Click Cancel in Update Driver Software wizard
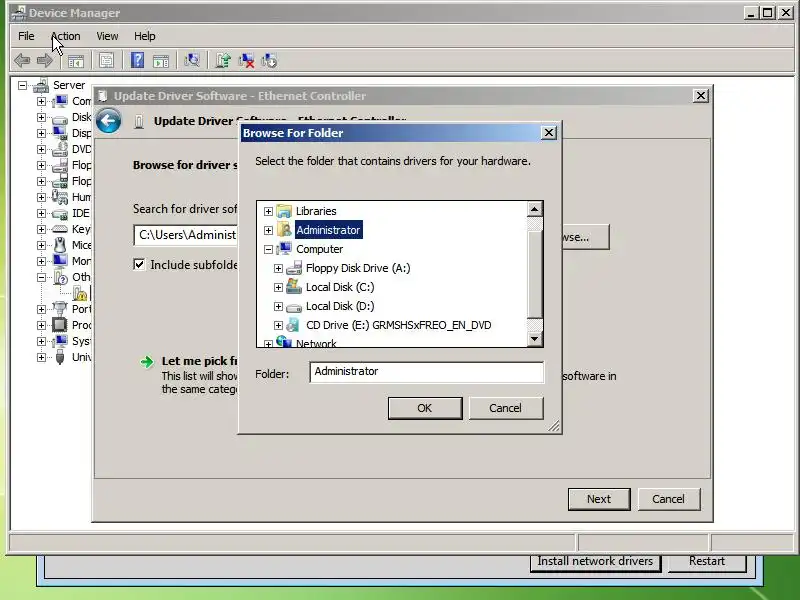800x600 pixels. (x=668, y=499)
